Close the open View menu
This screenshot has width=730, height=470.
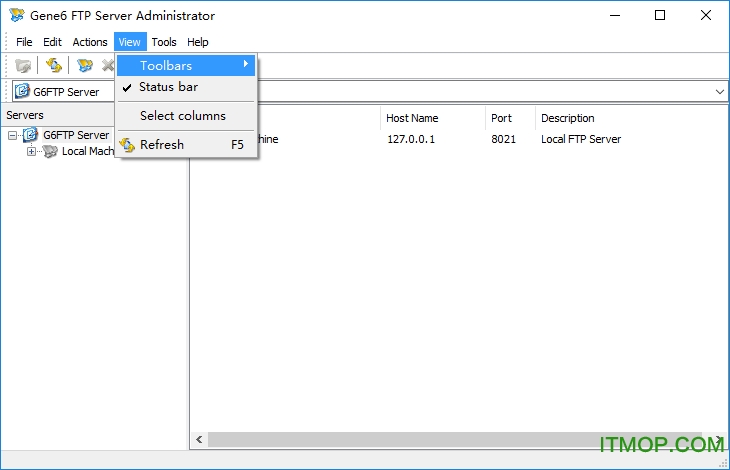click(130, 42)
